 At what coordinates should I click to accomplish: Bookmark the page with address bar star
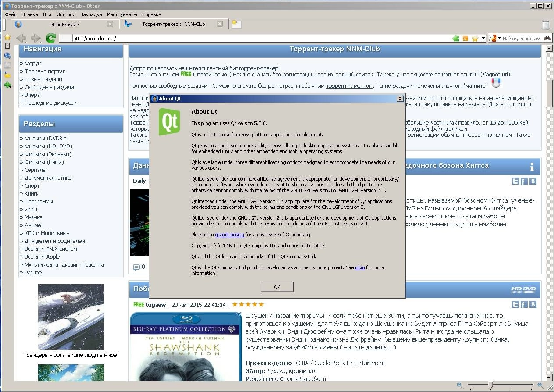click(475, 39)
